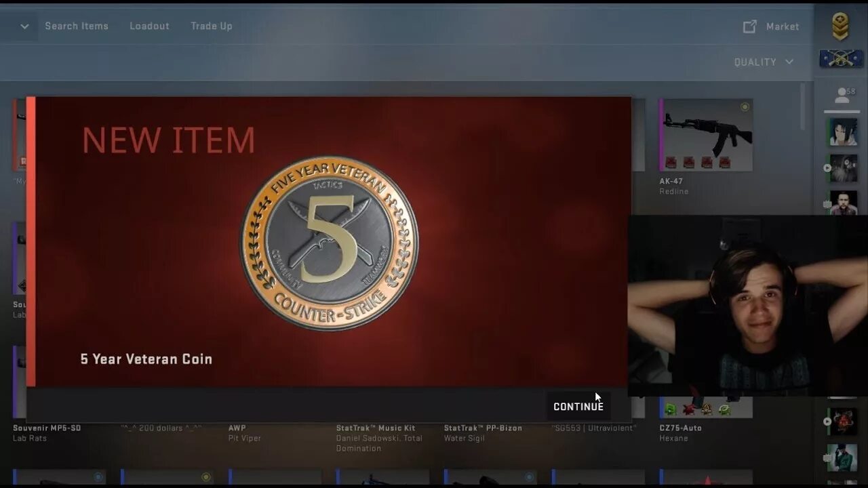Click the green sticker on the CZ75-Auto
Screen dimensions: 868x488
[x=671, y=409]
